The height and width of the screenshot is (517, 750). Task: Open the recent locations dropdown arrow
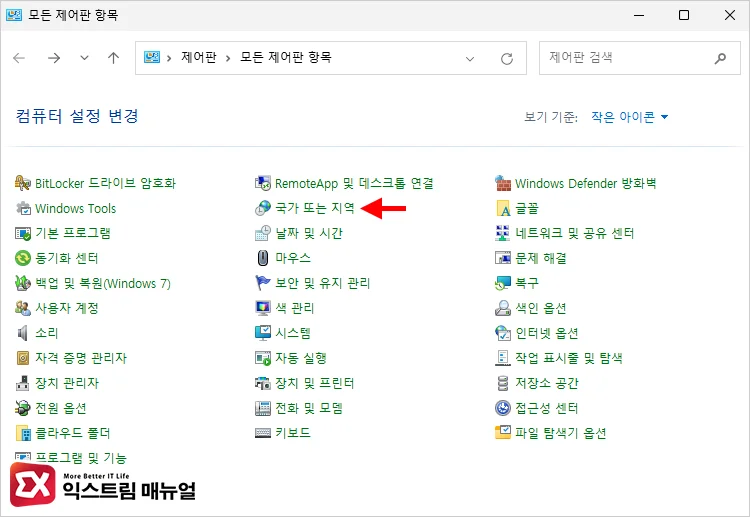coord(84,58)
